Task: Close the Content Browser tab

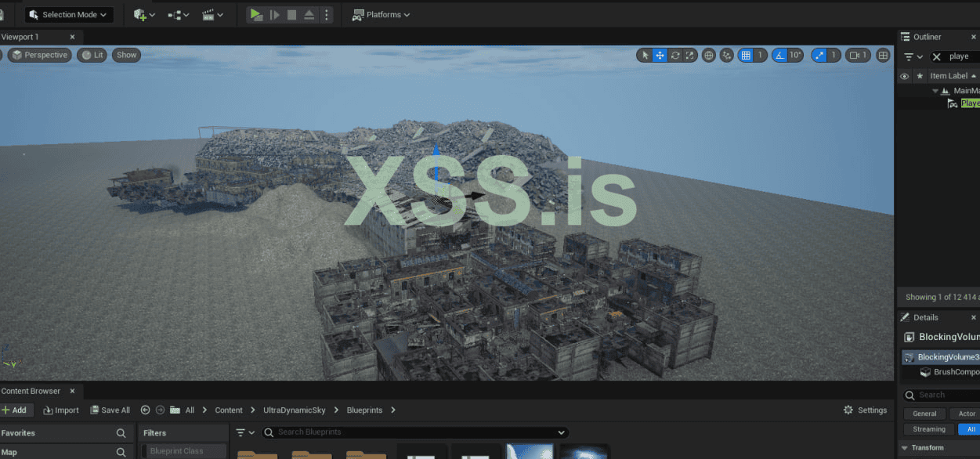Action: (x=73, y=391)
